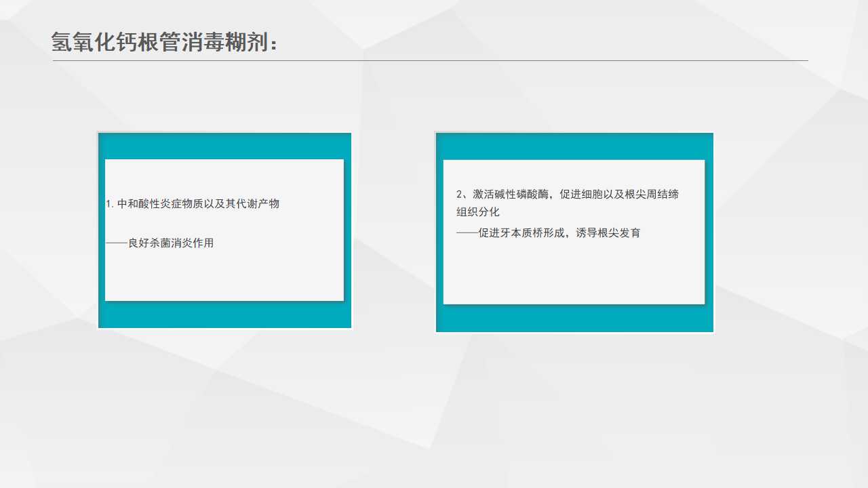Click the long dash before 促进牙本质桥形成

pyautogui.click(x=467, y=233)
